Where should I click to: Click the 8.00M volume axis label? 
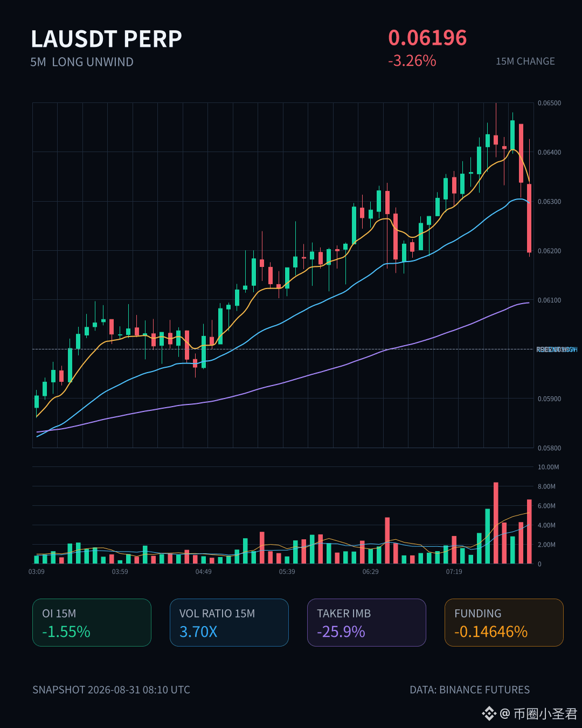click(546, 486)
